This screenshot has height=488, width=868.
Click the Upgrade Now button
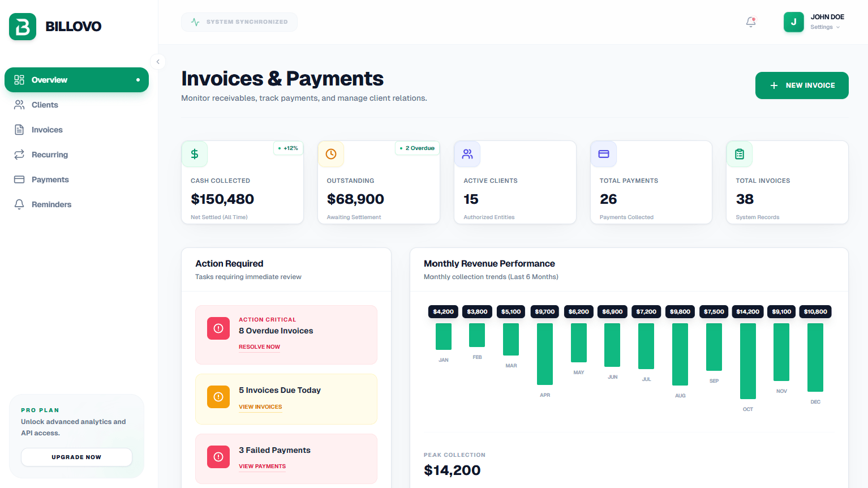[x=76, y=457]
